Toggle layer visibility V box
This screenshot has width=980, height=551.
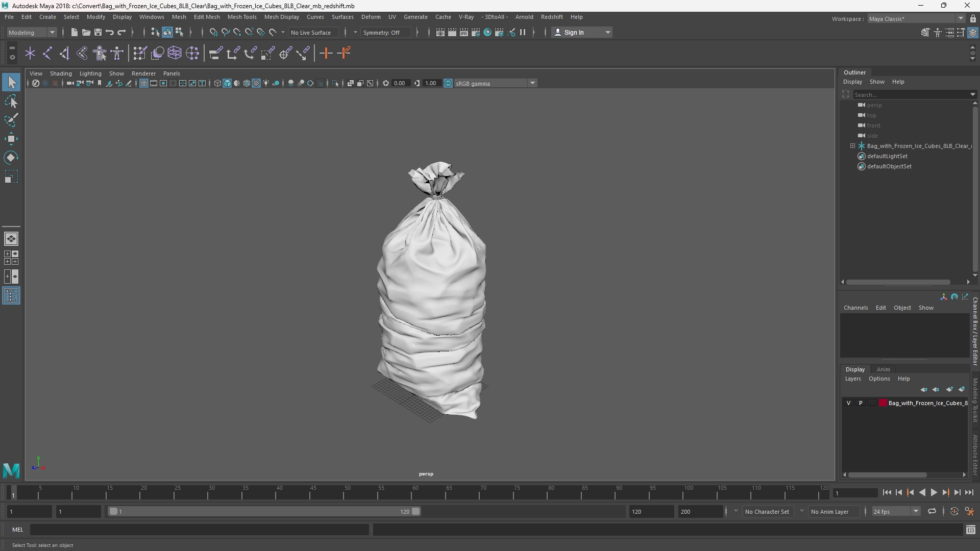[x=849, y=403]
